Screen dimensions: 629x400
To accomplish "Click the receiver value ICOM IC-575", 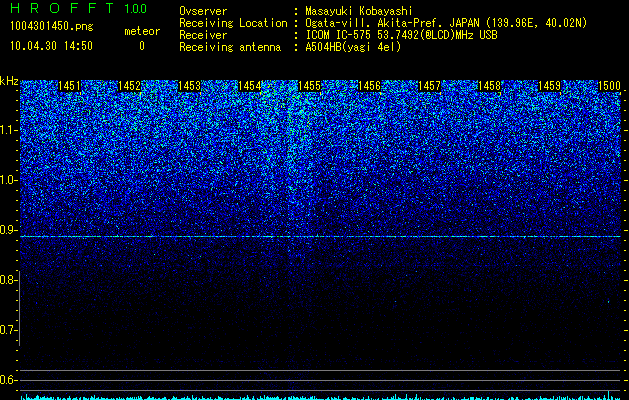I will pos(340,35).
